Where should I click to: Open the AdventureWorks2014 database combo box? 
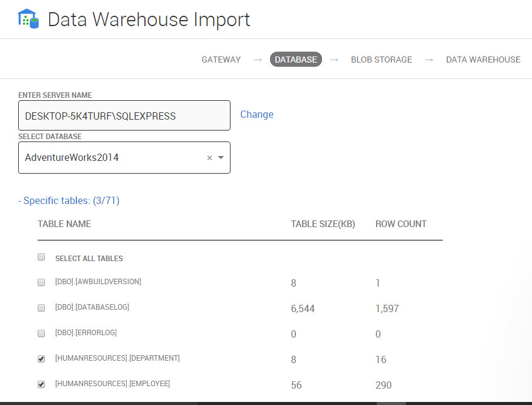pos(112,158)
